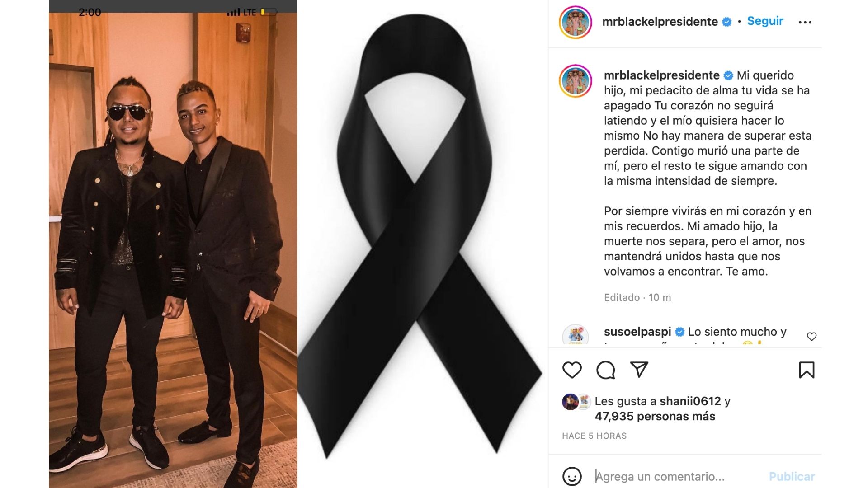Share post using paper plane icon

click(x=639, y=370)
